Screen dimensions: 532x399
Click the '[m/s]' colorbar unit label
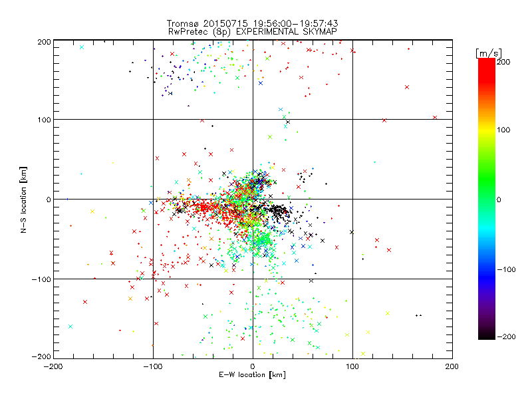(489, 53)
